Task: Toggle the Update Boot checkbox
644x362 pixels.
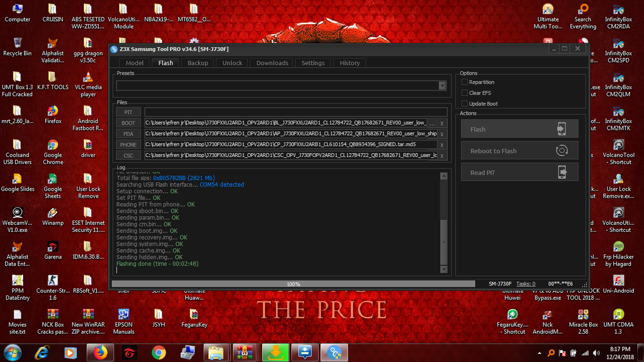Action: pyautogui.click(x=464, y=104)
